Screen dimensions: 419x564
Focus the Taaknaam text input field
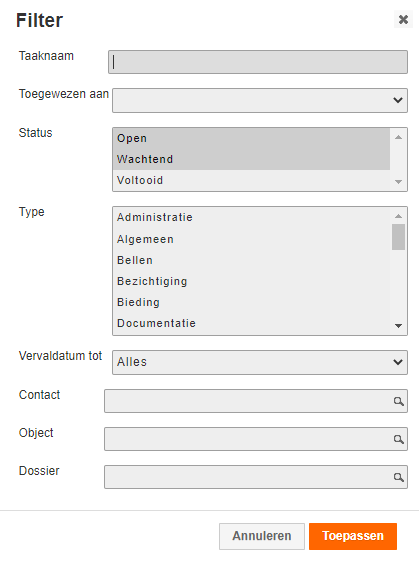pyautogui.click(x=258, y=62)
